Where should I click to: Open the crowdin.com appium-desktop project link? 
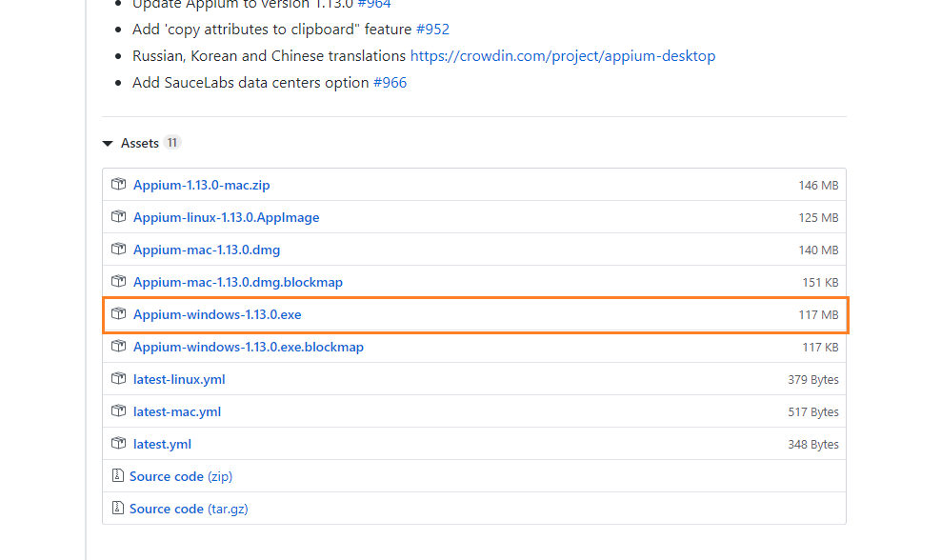[563, 56]
